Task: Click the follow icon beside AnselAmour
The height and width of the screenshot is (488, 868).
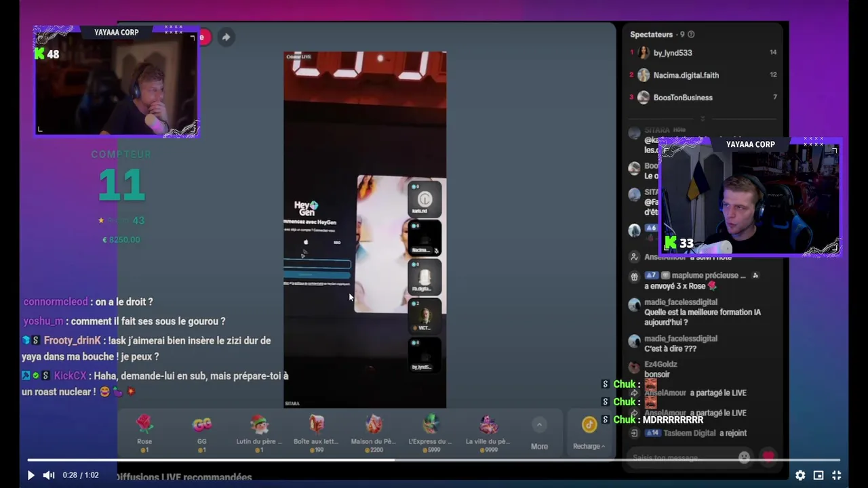Action: (634, 257)
